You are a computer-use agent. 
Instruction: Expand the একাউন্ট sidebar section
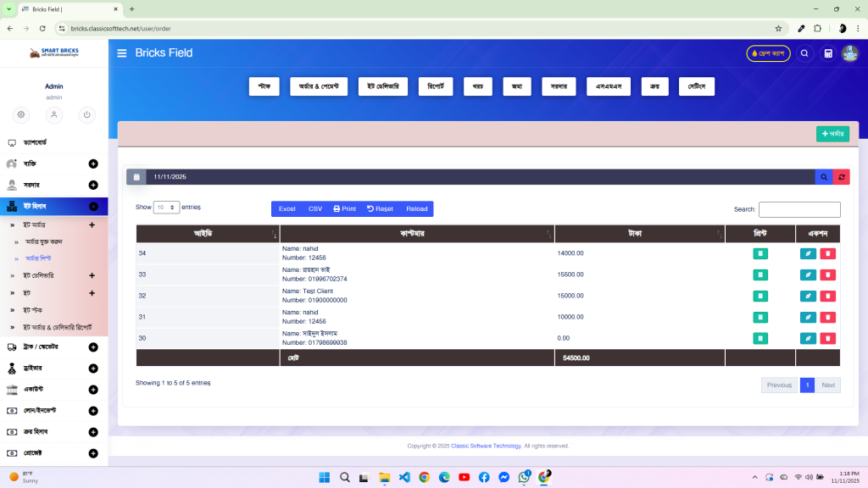93,389
